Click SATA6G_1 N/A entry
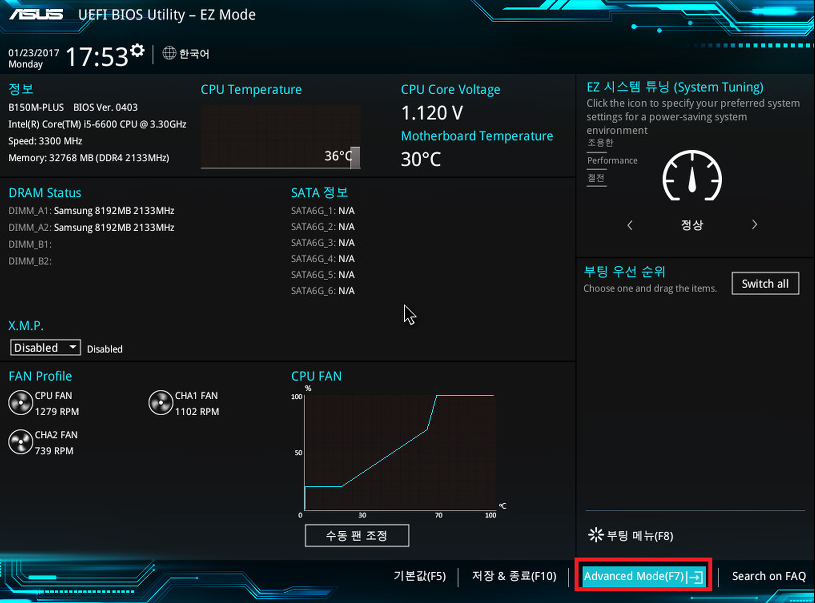The image size is (815, 603). point(323,211)
